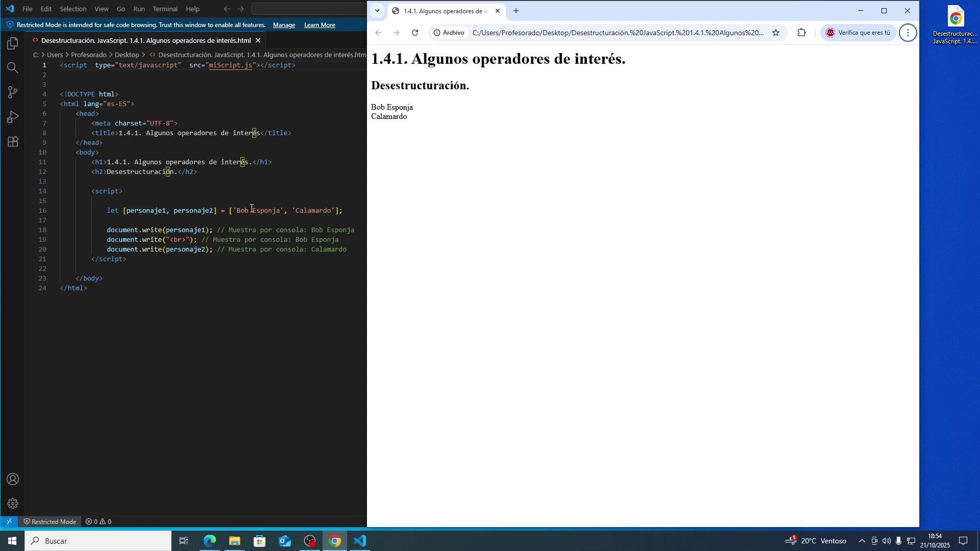
Task: Click the Desestructuración heading in browser page
Action: click(420, 85)
